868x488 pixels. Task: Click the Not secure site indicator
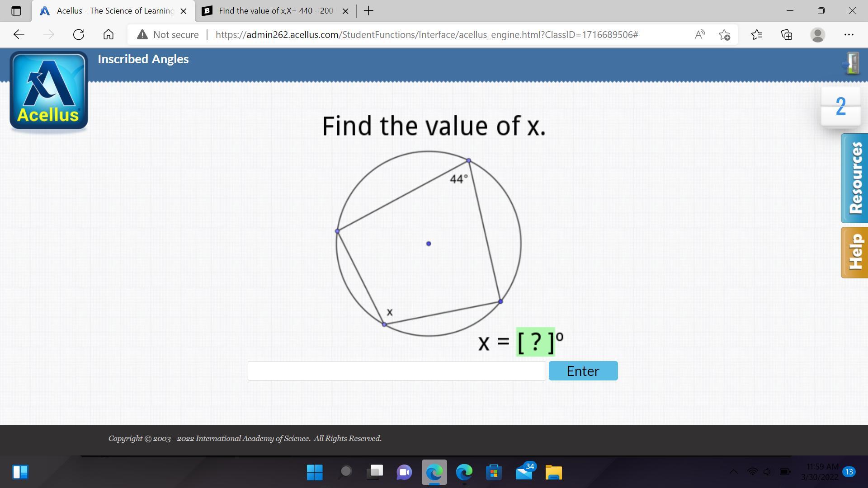[168, 35]
